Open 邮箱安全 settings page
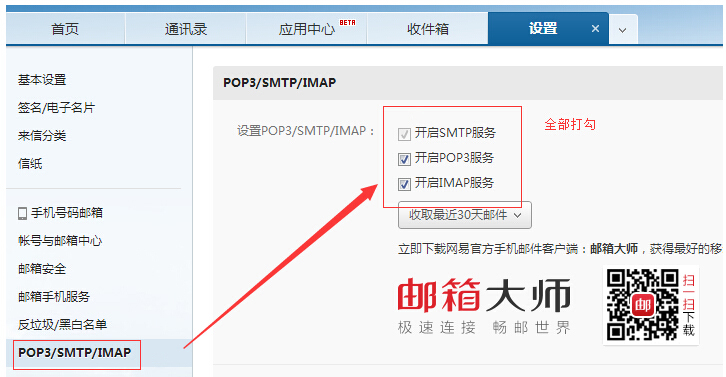Screen dimensions: 726x377 [x=42, y=269]
